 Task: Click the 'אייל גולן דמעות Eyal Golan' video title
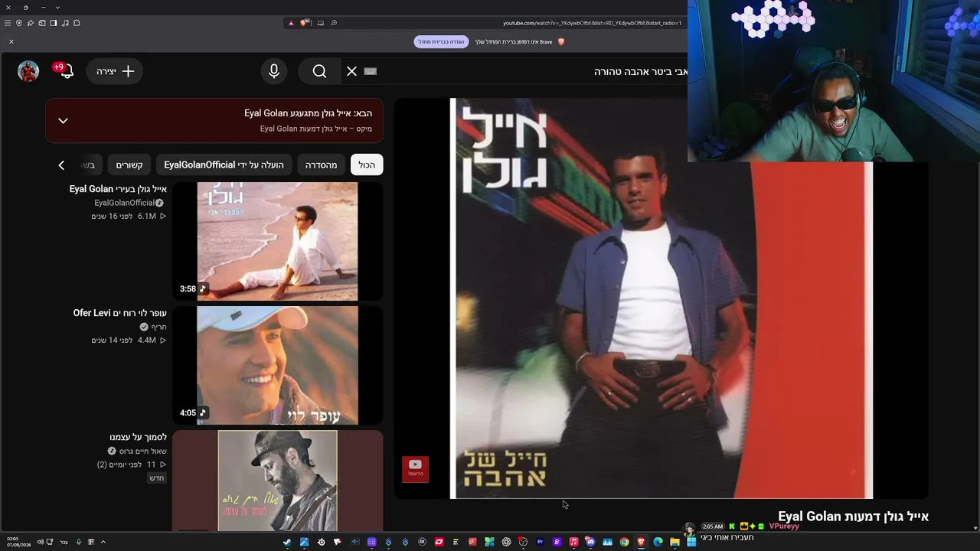(853, 517)
